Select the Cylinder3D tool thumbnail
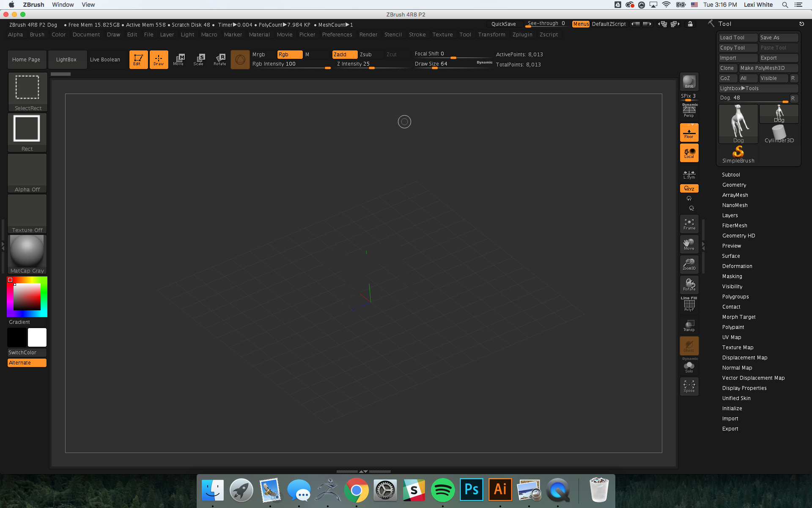The width and height of the screenshot is (812, 508). point(779,134)
